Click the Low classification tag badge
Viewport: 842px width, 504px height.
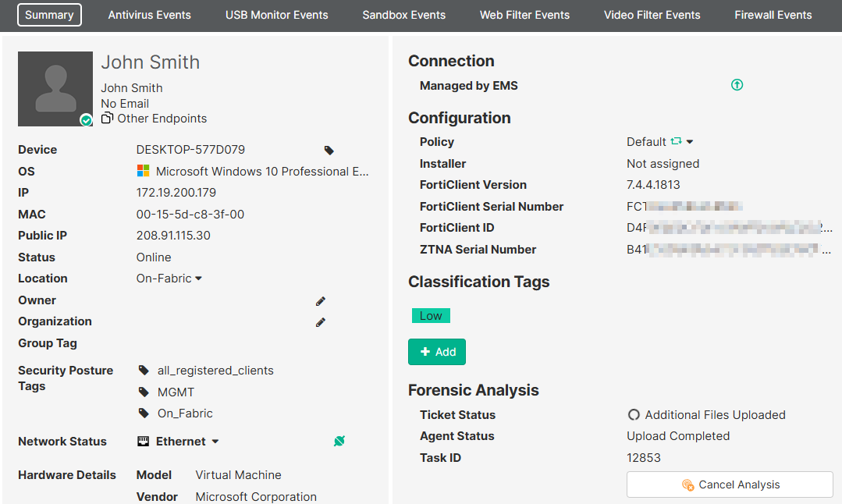click(431, 316)
